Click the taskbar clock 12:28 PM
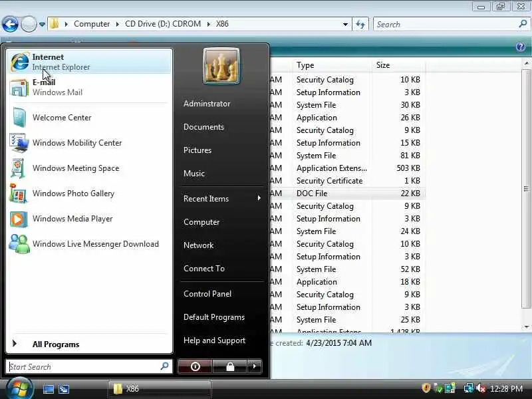 506,388
